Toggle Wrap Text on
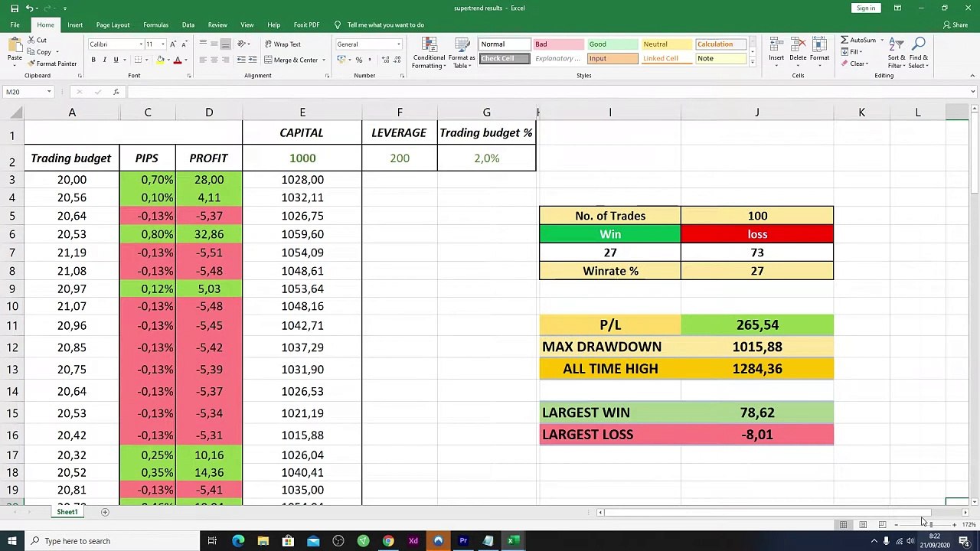Viewport: 980px width, 551px height. pyautogui.click(x=283, y=44)
